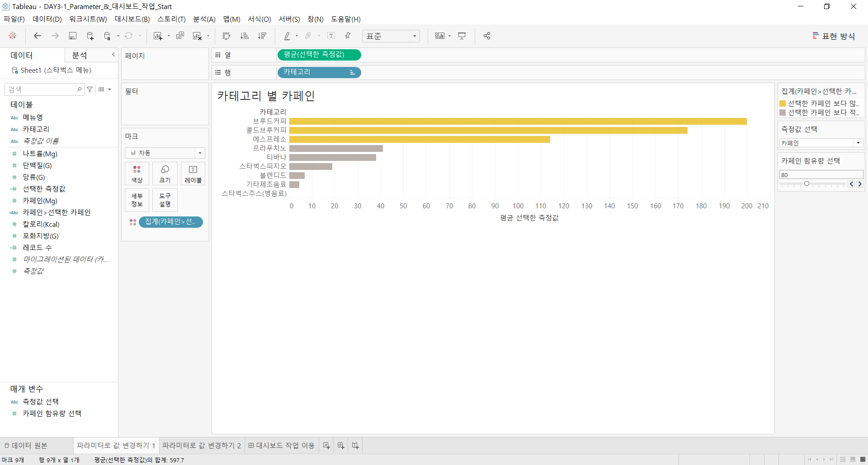This screenshot has height=465, width=868.
Task: Share workbook with others icon
Action: pyautogui.click(x=487, y=36)
